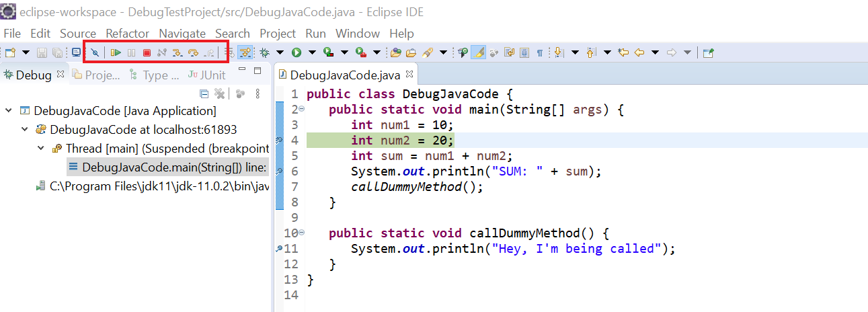Collapse the DebugJavaCode at localhost:61893 node

click(x=24, y=129)
